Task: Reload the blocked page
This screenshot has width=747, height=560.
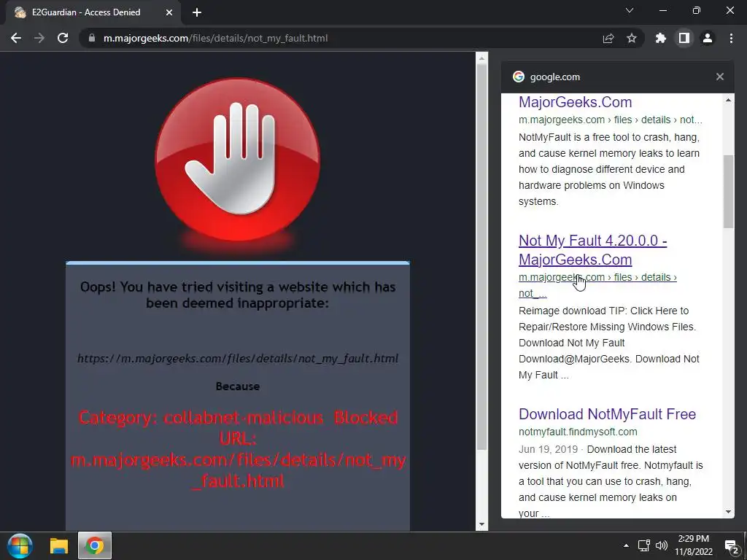Action: [x=63, y=38]
